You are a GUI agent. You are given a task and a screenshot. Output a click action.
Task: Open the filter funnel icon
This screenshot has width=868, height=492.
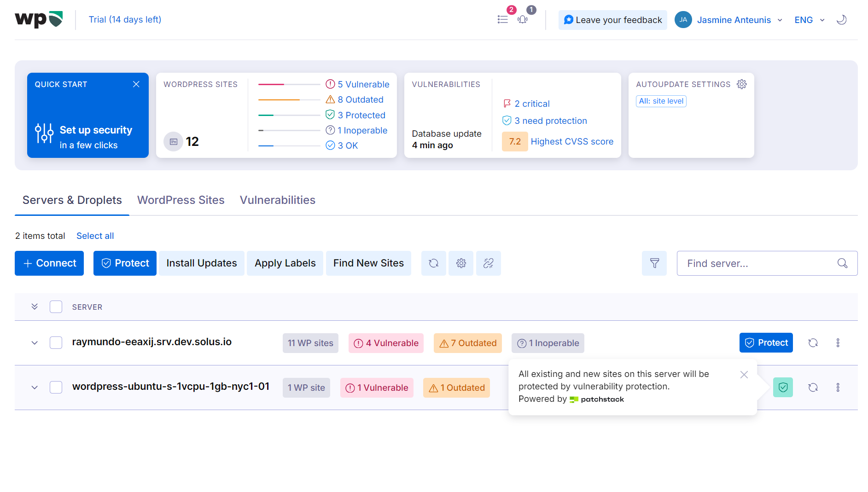click(654, 263)
